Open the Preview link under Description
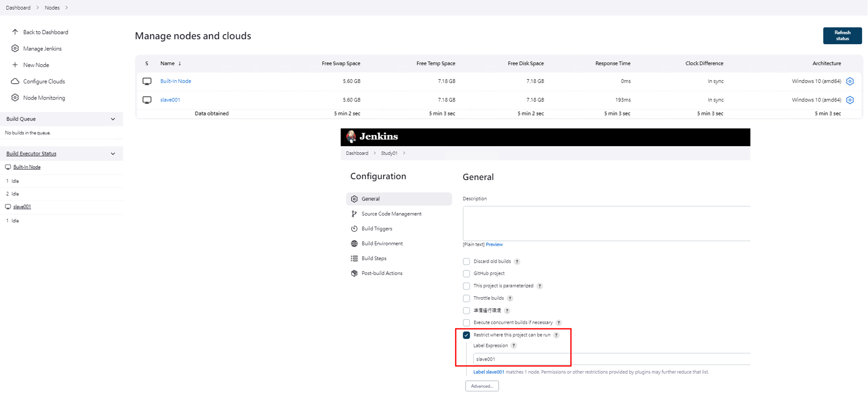The width and height of the screenshot is (868, 400). 494,245
